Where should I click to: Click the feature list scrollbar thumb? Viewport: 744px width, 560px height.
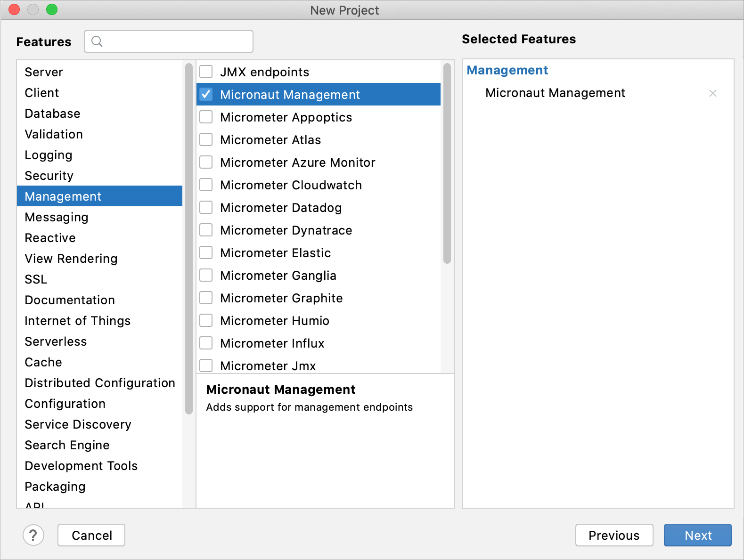[447, 163]
